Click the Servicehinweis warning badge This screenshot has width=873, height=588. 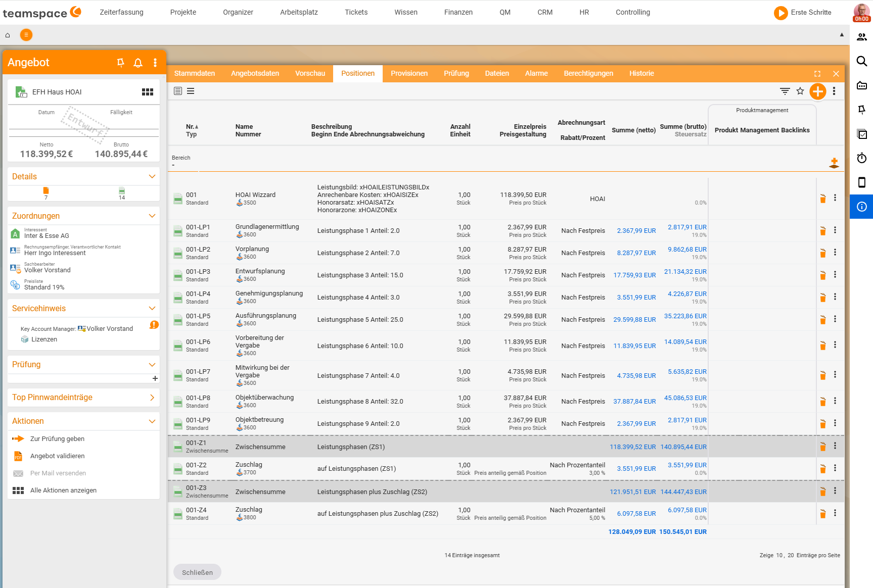154,325
